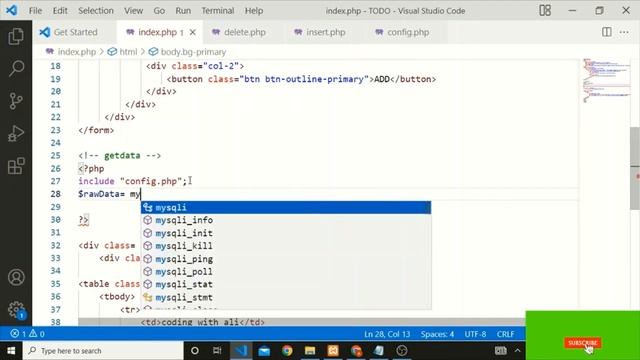640x360 pixels.
Task: Open the Search view in activity bar
Action: pyautogui.click(x=16, y=68)
